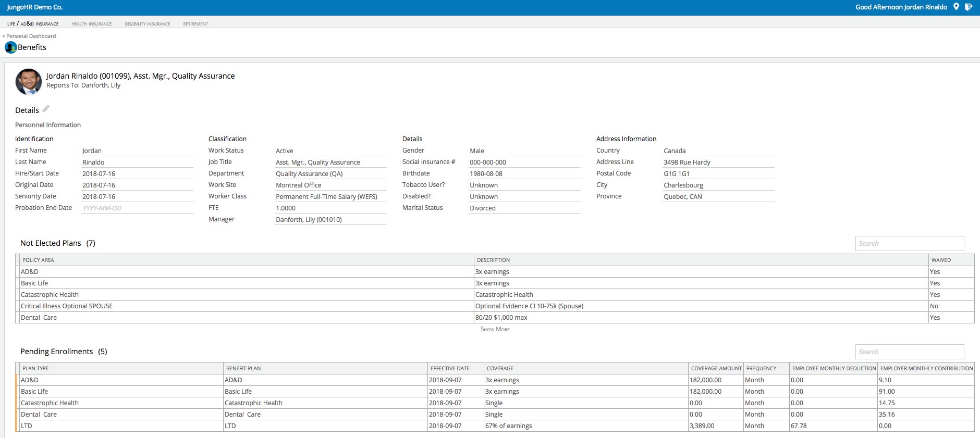The width and height of the screenshot is (980, 438).
Task: Click the Pending Enrollments search field
Action: click(x=909, y=352)
